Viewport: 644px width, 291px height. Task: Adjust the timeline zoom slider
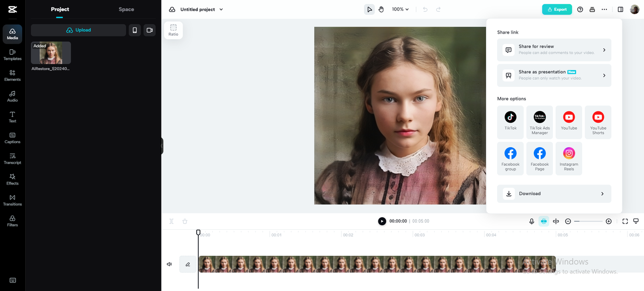(x=588, y=221)
